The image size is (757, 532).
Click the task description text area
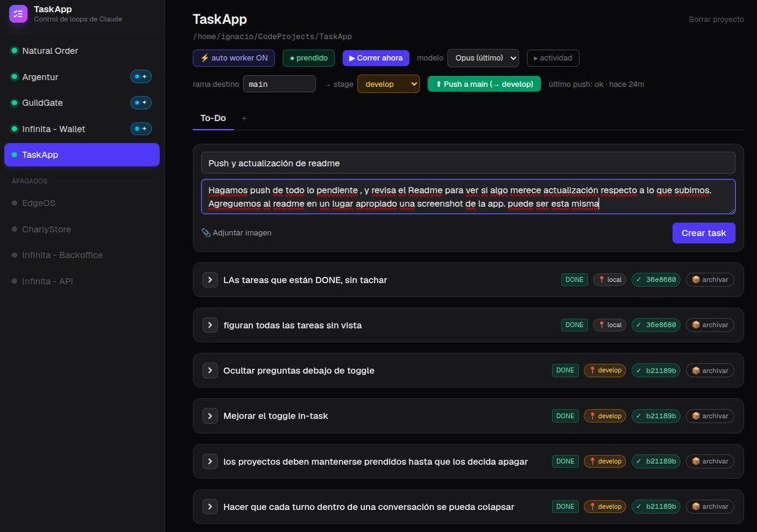468,197
